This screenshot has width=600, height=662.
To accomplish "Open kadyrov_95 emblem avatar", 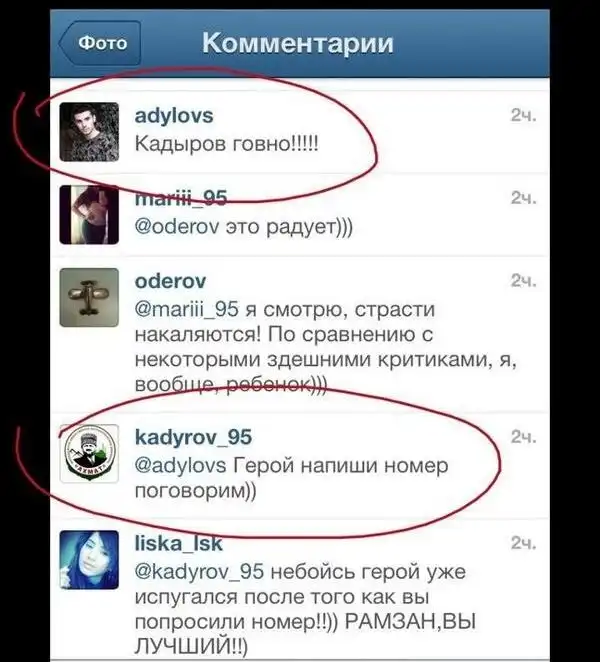I will point(89,454).
